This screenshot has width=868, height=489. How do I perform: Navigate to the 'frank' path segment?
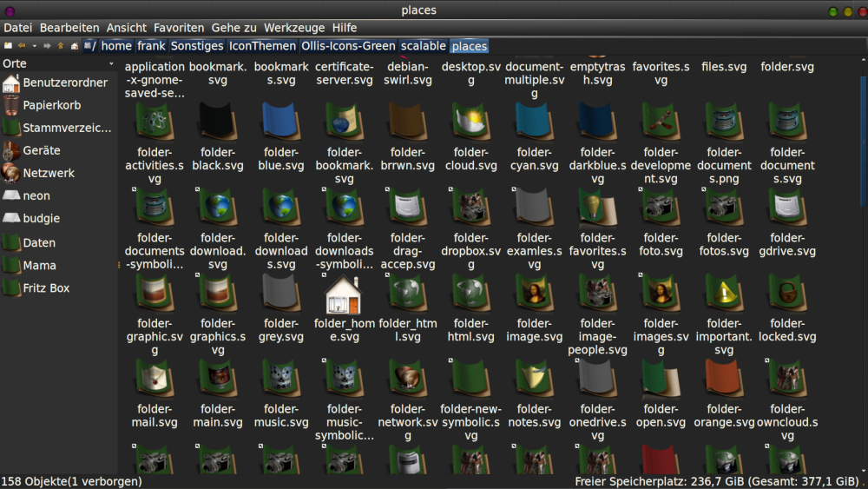click(x=151, y=46)
